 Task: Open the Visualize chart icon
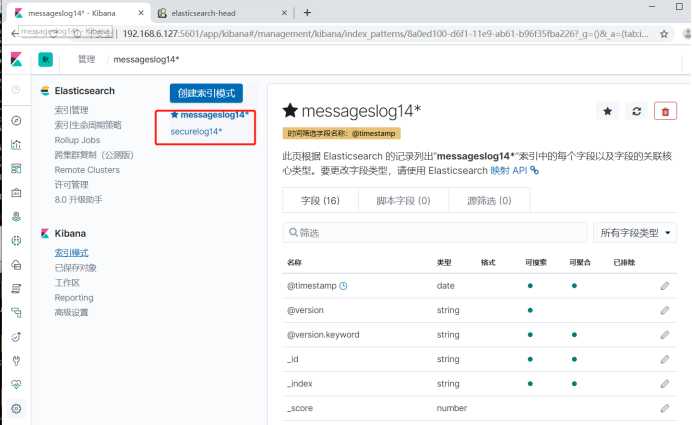[16, 144]
